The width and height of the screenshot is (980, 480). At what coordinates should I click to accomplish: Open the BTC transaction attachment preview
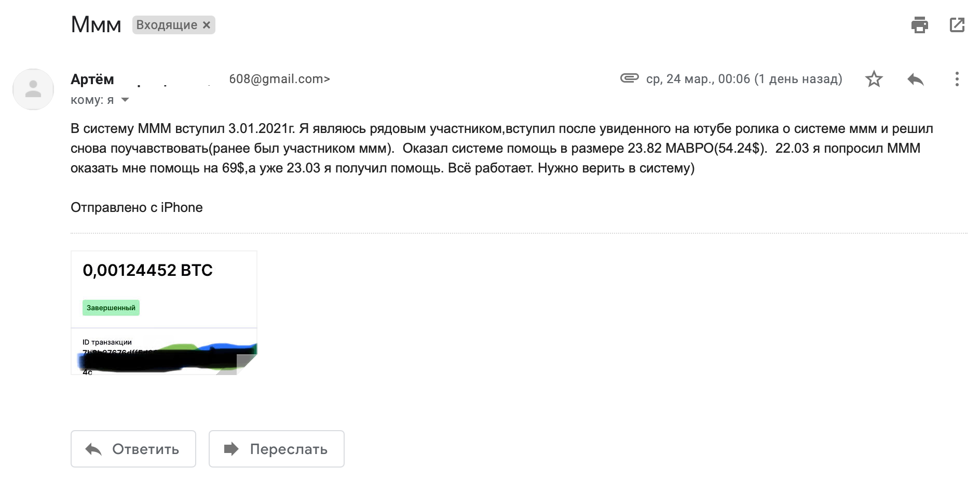[164, 312]
